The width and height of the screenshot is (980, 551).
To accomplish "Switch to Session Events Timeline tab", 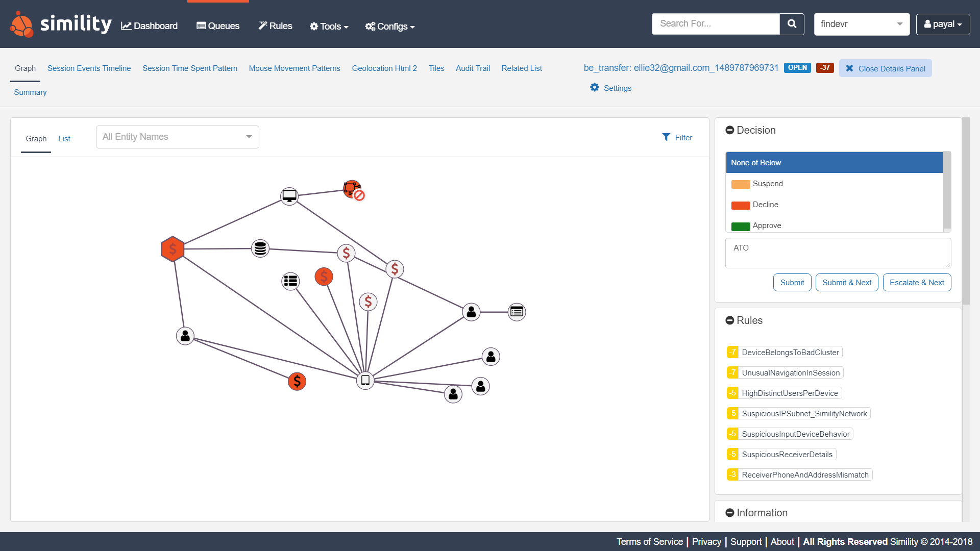I will [89, 68].
